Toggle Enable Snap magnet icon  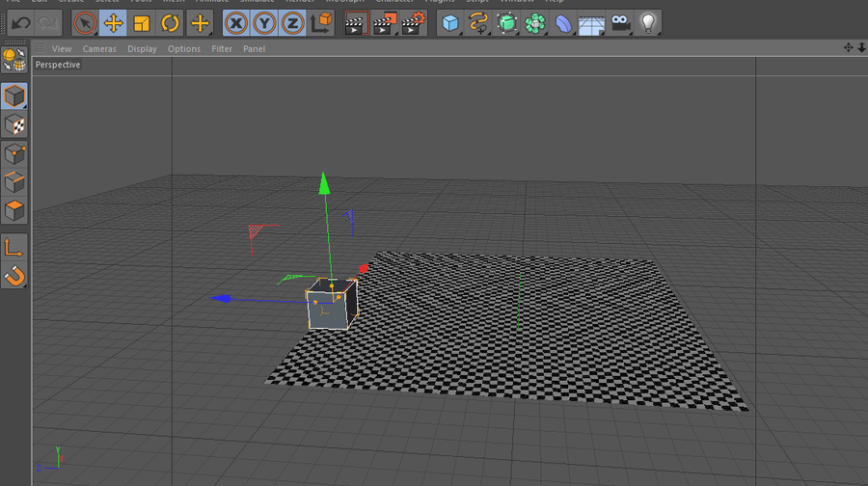[x=14, y=276]
